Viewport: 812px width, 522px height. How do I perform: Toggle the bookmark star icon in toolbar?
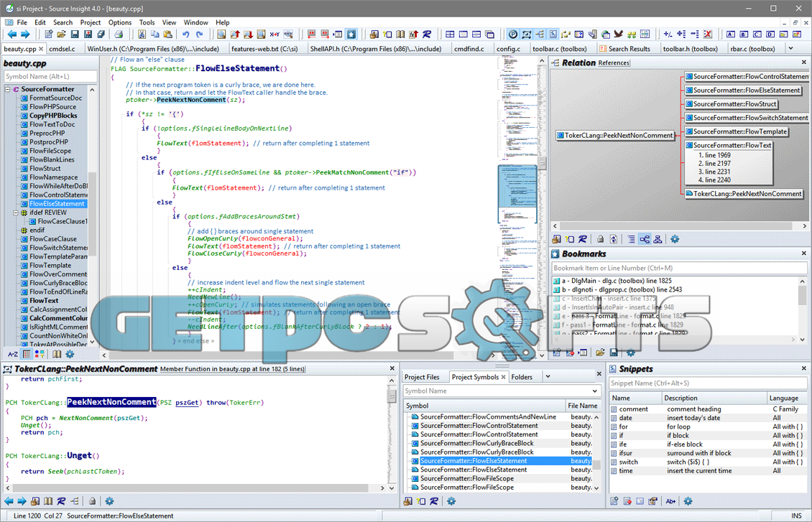click(x=351, y=34)
